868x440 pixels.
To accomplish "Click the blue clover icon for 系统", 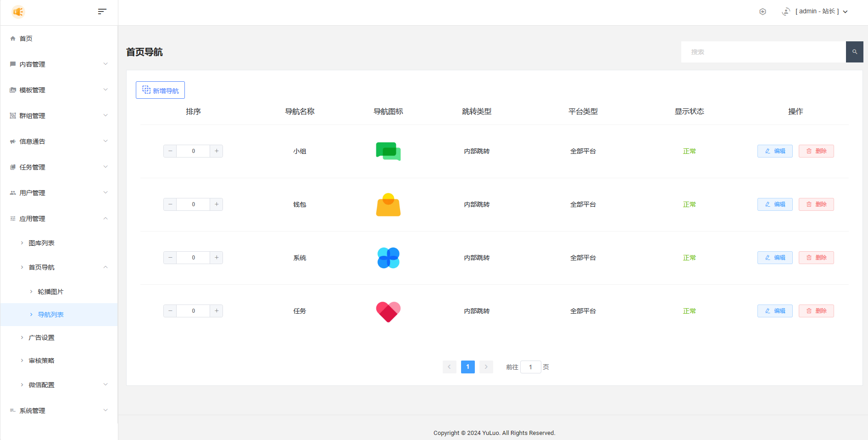I will tap(388, 258).
